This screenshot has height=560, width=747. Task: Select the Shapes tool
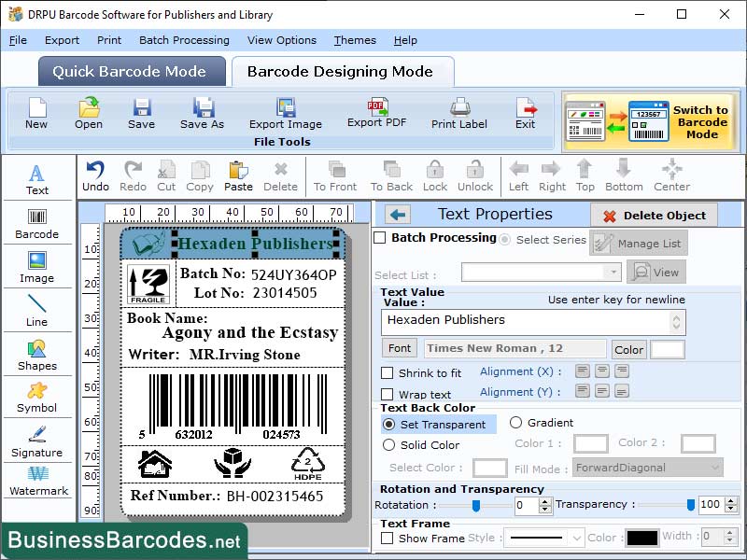(x=37, y=357)
